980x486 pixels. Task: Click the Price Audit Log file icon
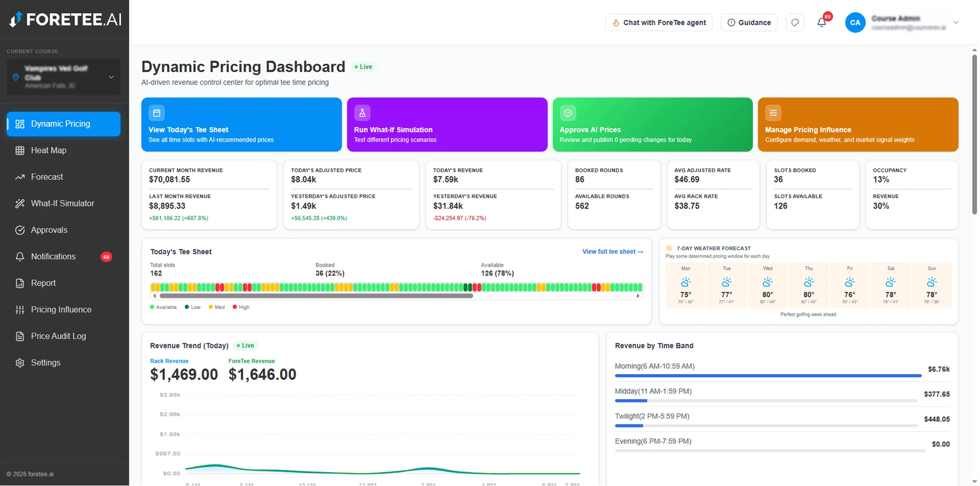[x=20, y=336]
